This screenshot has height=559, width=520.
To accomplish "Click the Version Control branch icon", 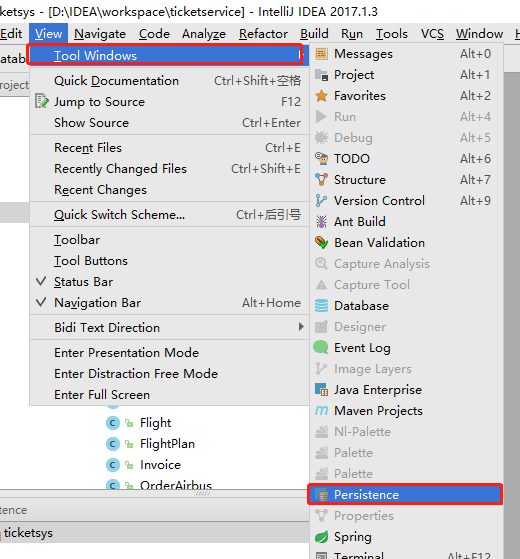I will click(321, 201).
